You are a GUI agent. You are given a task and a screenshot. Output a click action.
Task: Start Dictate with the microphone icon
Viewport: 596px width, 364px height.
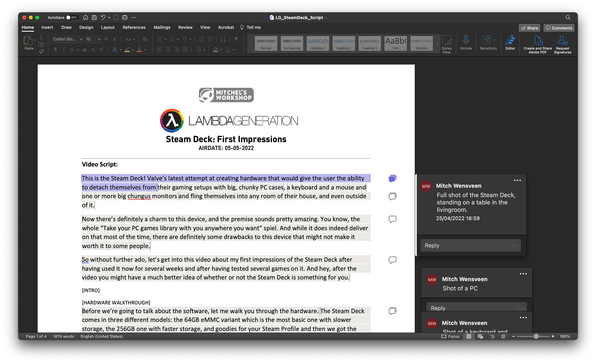[x=466, y=42]
